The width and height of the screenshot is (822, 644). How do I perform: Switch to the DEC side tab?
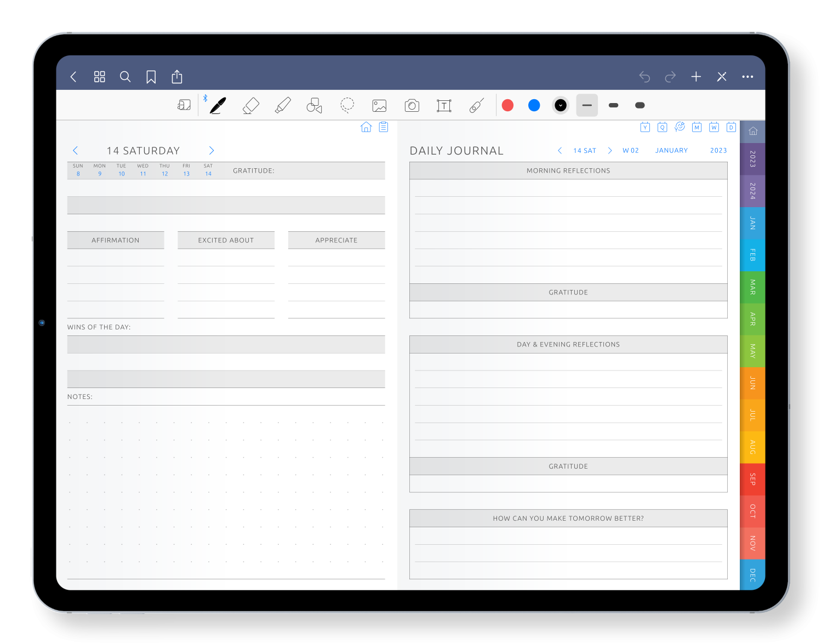pyautogui.click(x=752, y=575)
